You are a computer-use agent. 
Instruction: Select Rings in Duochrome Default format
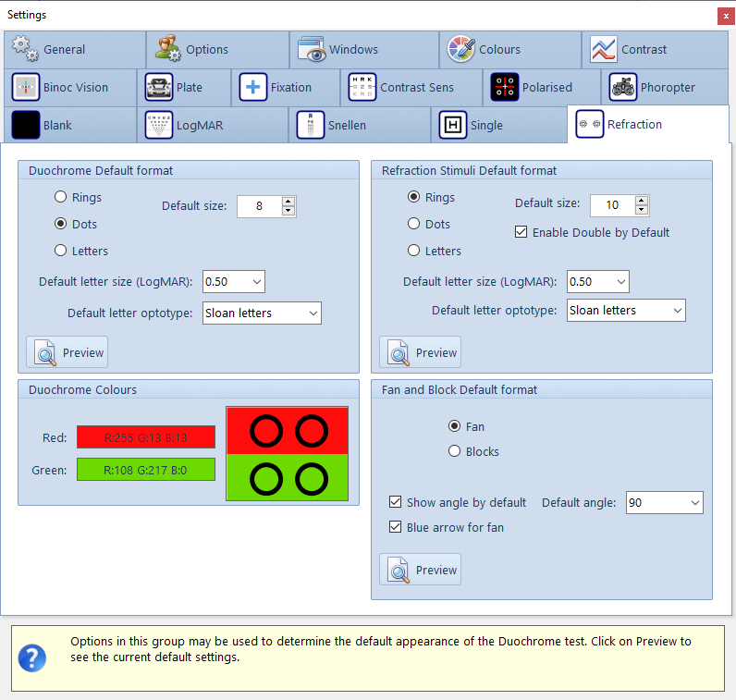point(61,197)
